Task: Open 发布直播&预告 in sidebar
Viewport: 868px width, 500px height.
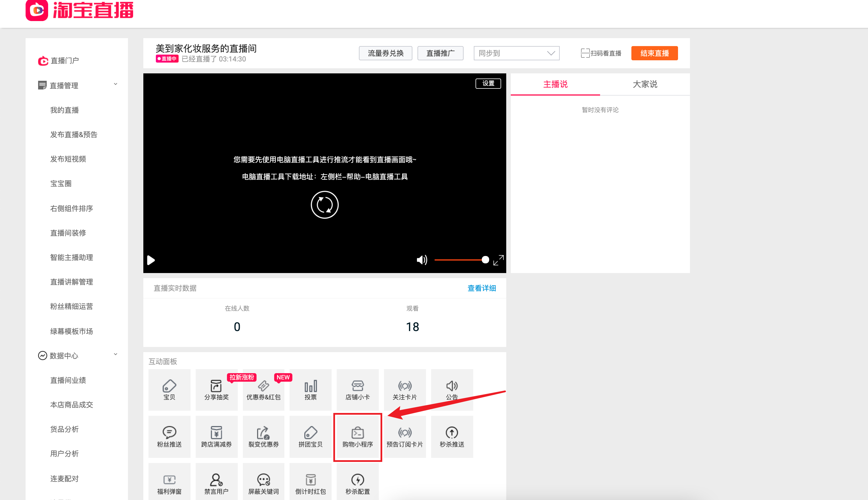Action: (x=74, y=135)
